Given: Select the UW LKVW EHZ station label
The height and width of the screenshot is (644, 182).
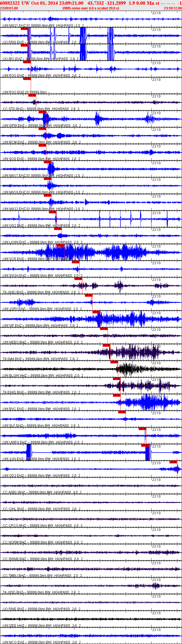Looking at the screenshot, I should pos(43,242).
